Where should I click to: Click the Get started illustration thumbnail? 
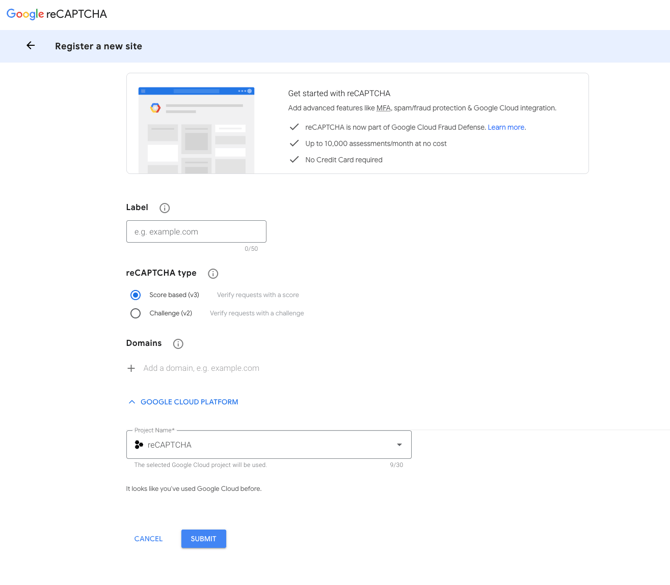tap(196, 130)
